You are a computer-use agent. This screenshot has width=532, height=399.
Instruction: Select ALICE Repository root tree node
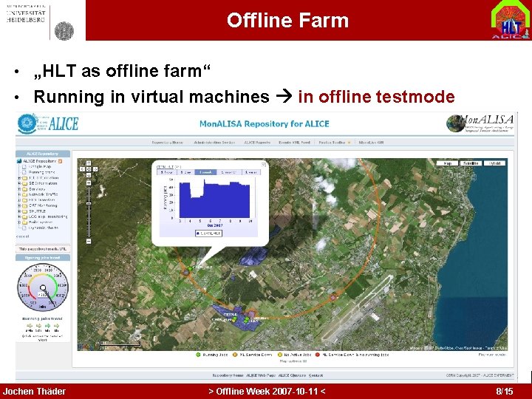pyautogui.click(x=40, y=161)
